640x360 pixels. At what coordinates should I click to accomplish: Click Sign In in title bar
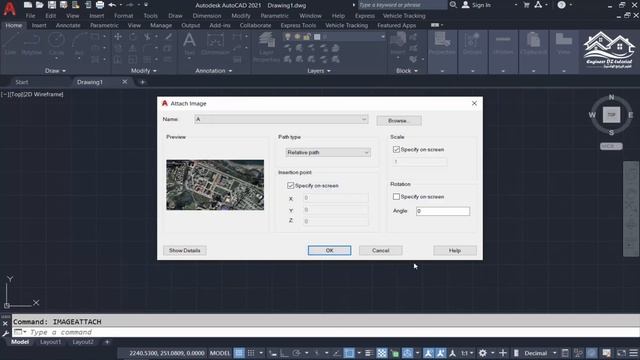pos(476,5)
